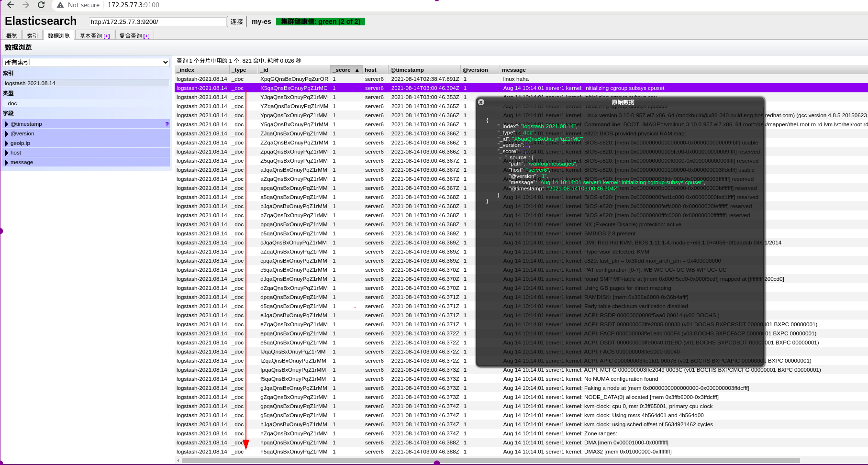Select row with id hJqaQnsBxOnuyPqZ1rMM
Viewport: 868px width, 465px height.
[x=521, y=424]
